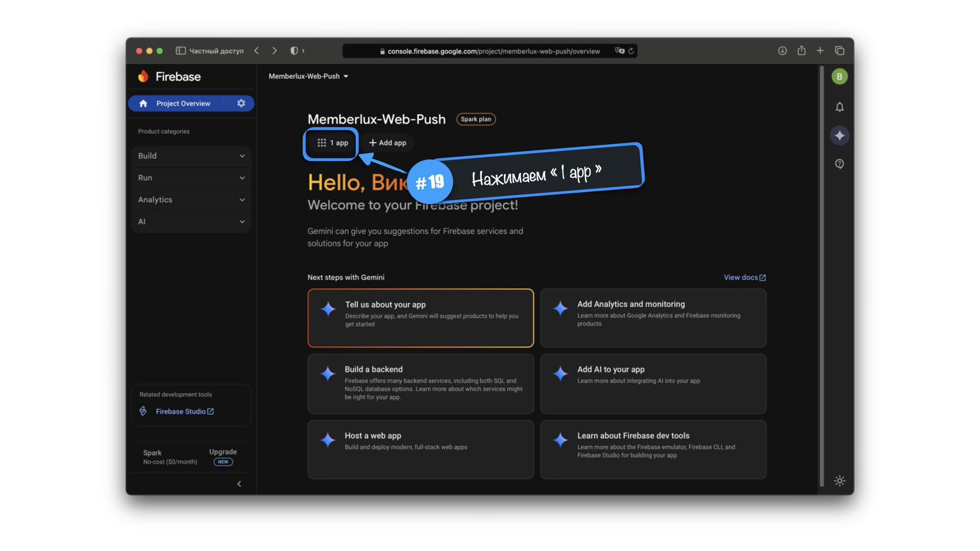Screen dimensions: 980x551
Task: Open Memberlux-Web-Push project dropdown
Action: [x=308, y=76]
